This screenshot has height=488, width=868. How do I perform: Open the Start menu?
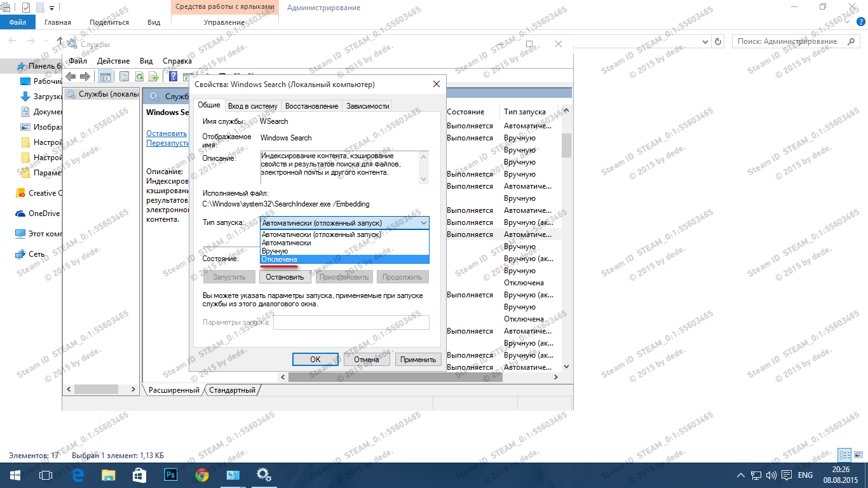15,475
